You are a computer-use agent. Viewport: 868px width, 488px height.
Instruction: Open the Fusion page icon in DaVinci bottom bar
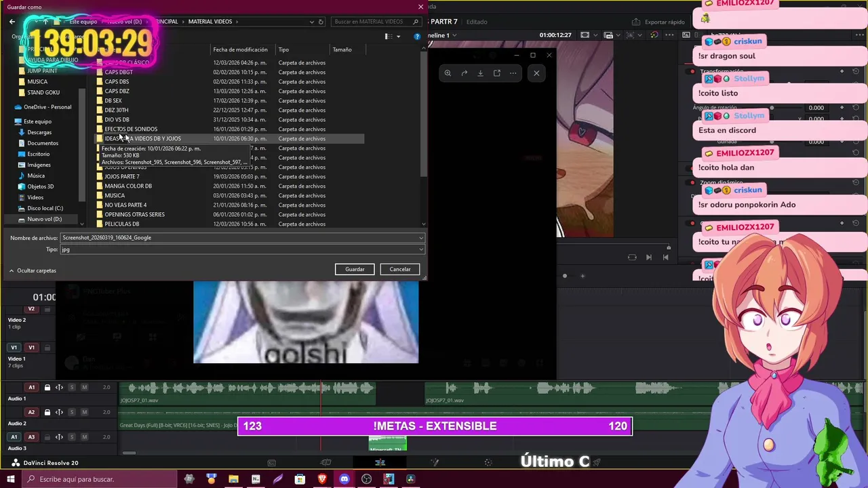[435, 463]
